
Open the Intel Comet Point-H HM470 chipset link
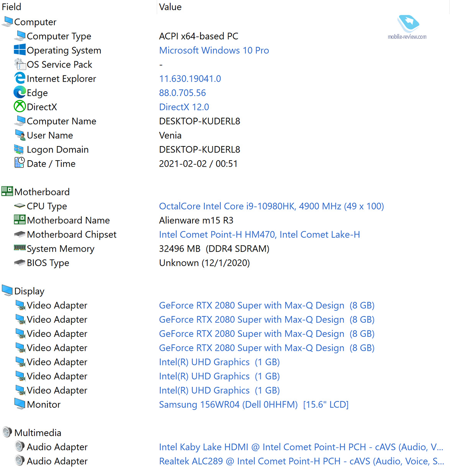pos(260,235)
